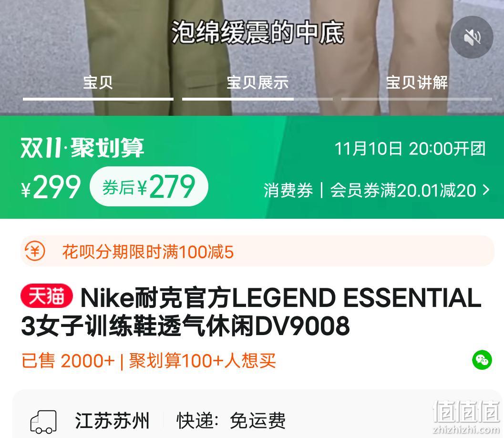The width and height of the screenshot is (504, 438).
Task: Click the 已售 2000+ sales text
Action: point(68,361)
